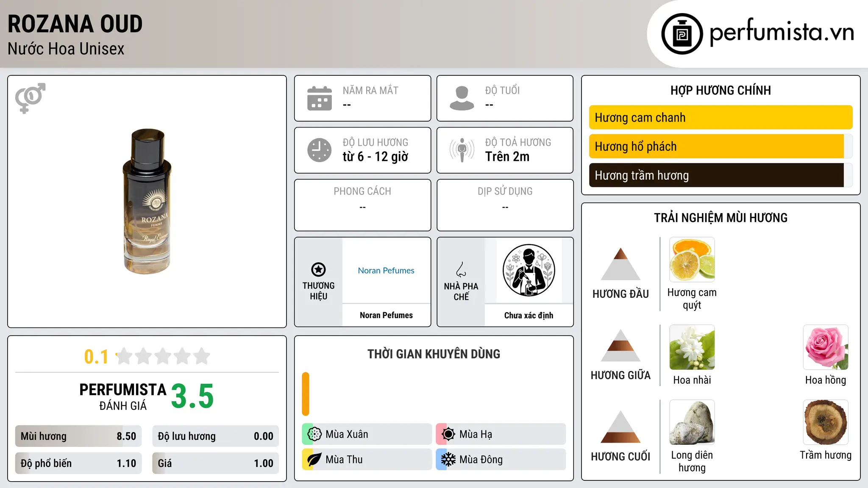Open the Rozana Oud bottle image

coord(147,201)
